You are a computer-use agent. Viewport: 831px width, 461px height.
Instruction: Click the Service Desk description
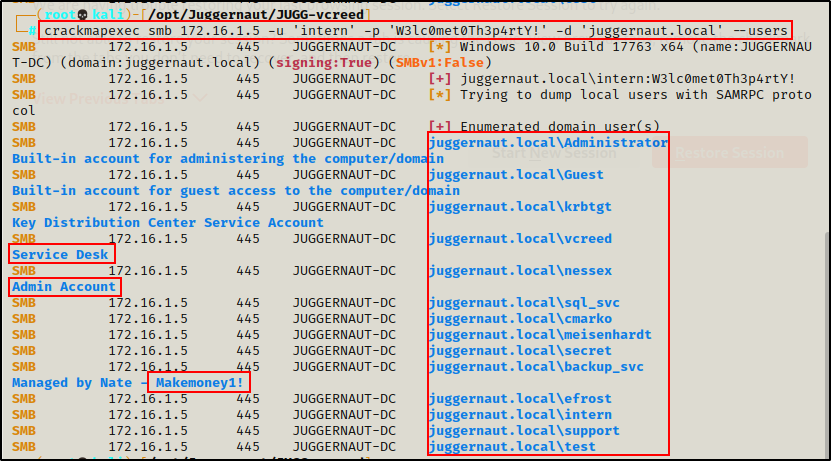(x=61, y=255)
